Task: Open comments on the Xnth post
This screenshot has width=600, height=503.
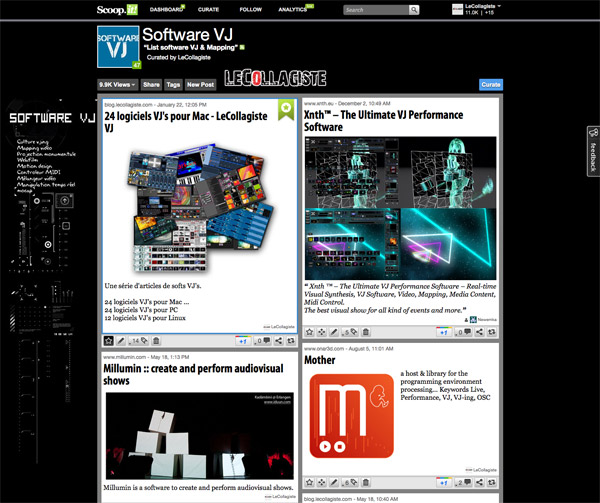Action: (463, 332)
